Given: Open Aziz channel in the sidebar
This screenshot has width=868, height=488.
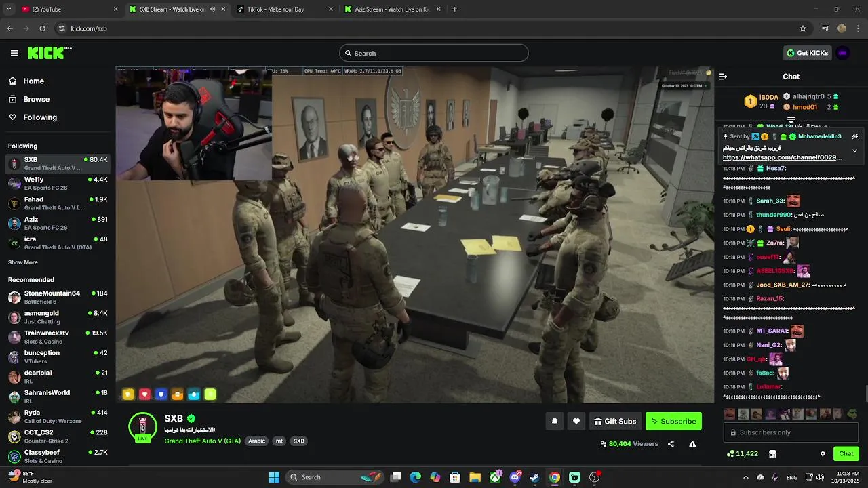Looking at the screenshot, I should (58, 223).
